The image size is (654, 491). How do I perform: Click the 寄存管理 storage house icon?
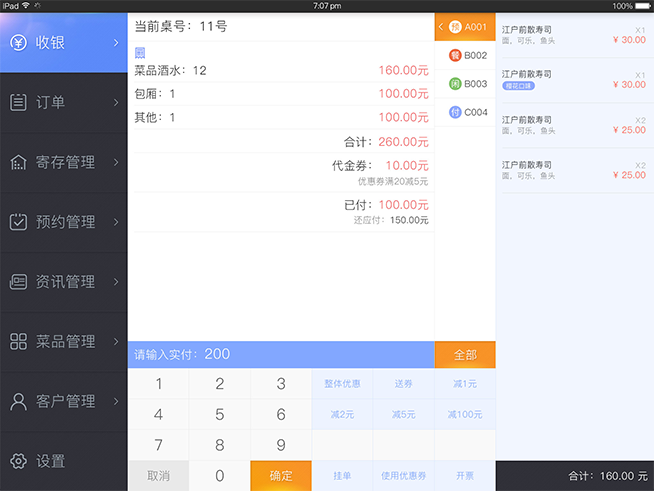click(18, 162)
